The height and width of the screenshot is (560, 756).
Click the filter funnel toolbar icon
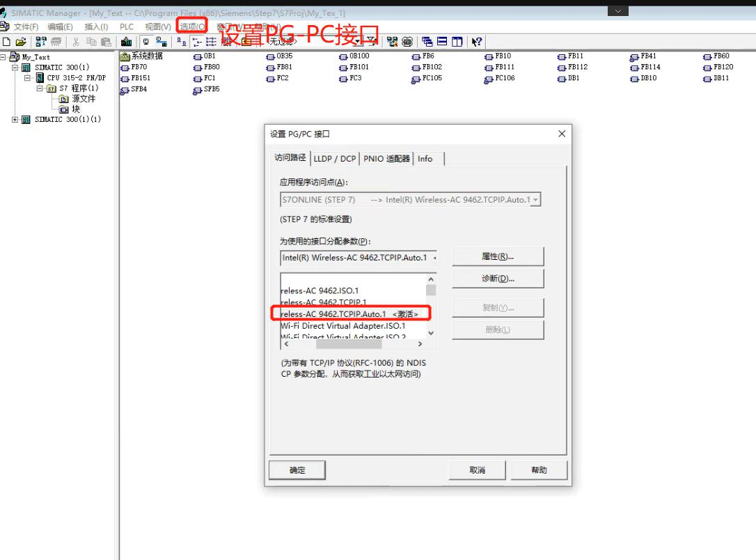pyautogui.click(x=372, y=42)
